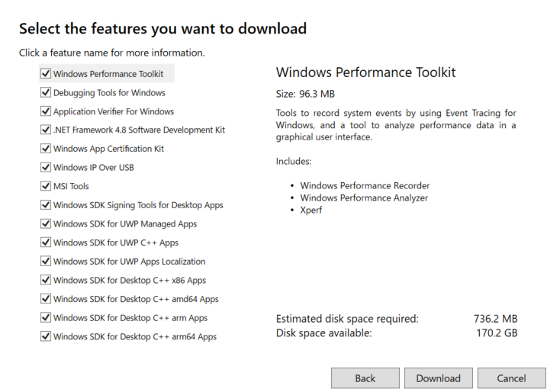Image resolution: width=547 pixels, height=392 pixels.
Task: Deselect Windows App Certification Kit checkbox
Action: tap(46, 149)
